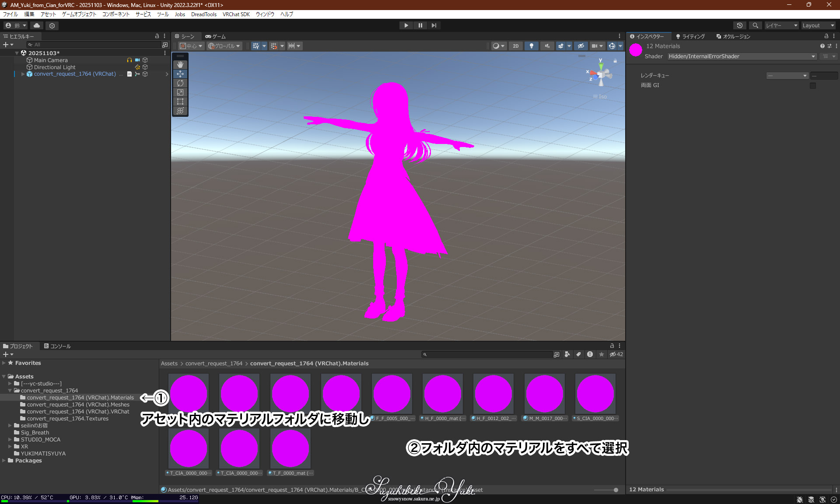Select the STUDIO_MOCA folder
The height and width of the screenshot is (504, 840).
pos(40,440)
